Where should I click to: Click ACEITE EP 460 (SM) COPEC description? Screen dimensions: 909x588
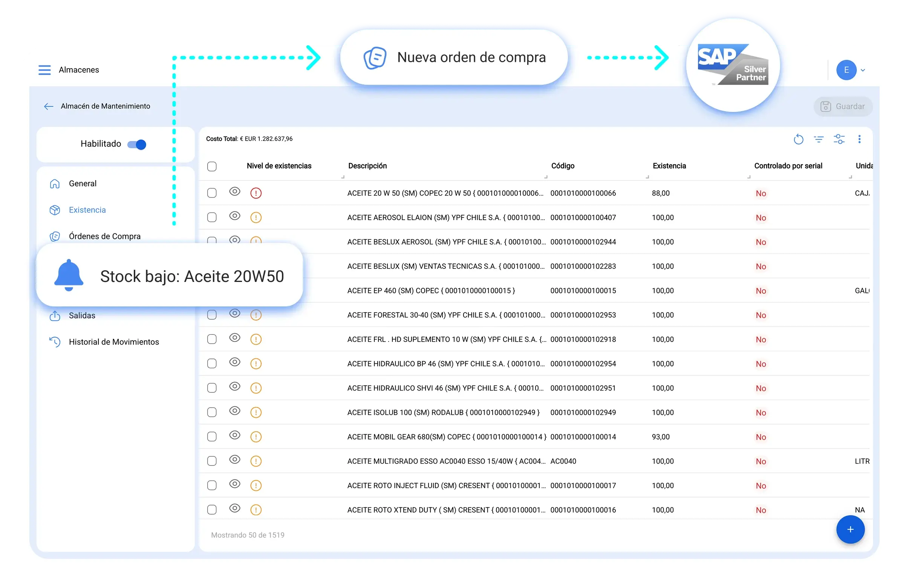pyautogui.click(x=431, y=291)
